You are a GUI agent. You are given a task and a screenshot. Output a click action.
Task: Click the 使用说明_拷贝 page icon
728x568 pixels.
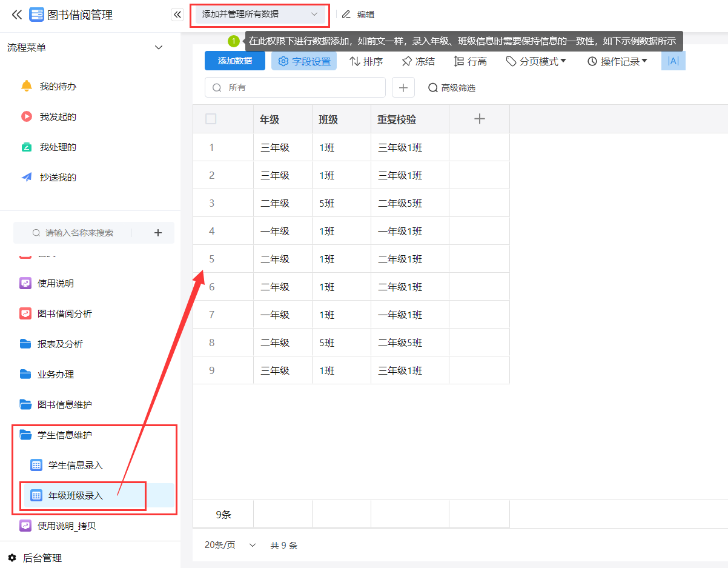pyautogui.click(x=25, y=526)
